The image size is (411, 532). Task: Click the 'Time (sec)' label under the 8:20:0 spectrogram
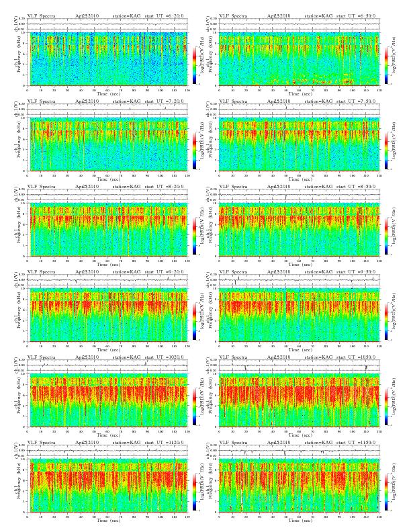[109, 264]
